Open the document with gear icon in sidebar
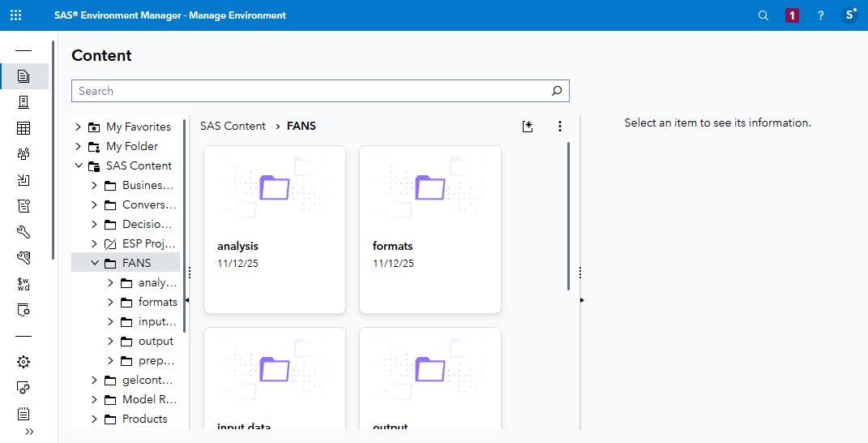The height and width of the screenshot is (443, 868). coord(24,310)
